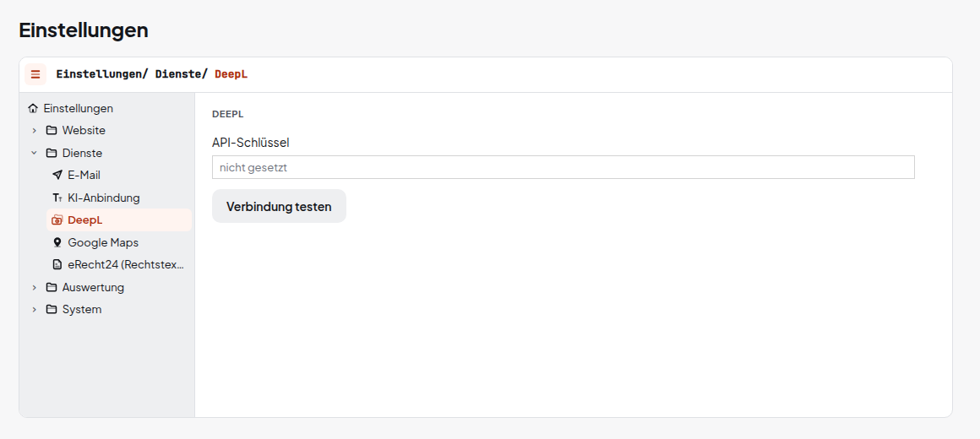
Task: Click the eRecht24 document icon
Action: click(x=57, y=265)
